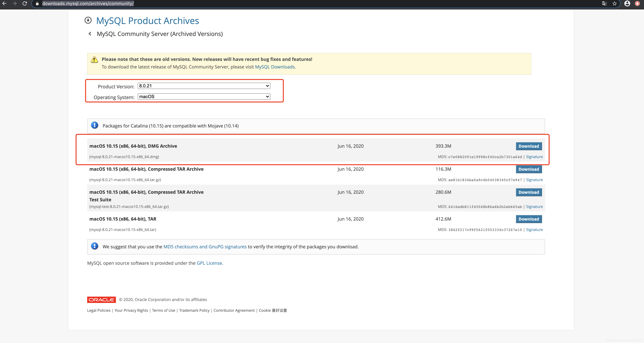Click the browser back arrow
This screenshot has width=644, height=343.
pyautogui.click(x=4, y=3)
